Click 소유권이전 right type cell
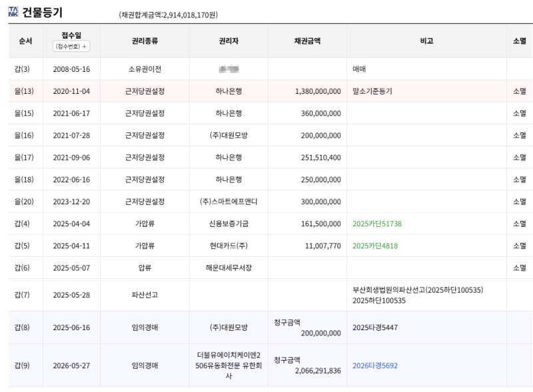The width and height of the screenshot is (533, 392). (145, 69)
